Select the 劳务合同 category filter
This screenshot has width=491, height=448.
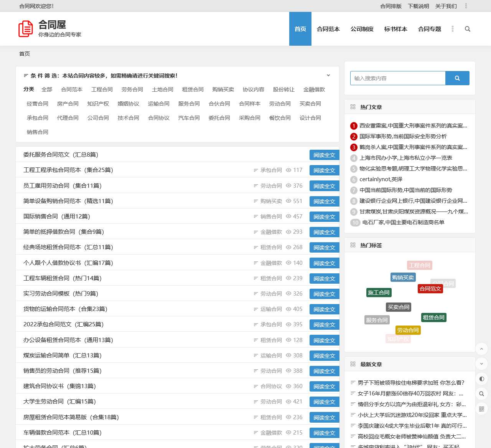(132, 89)
